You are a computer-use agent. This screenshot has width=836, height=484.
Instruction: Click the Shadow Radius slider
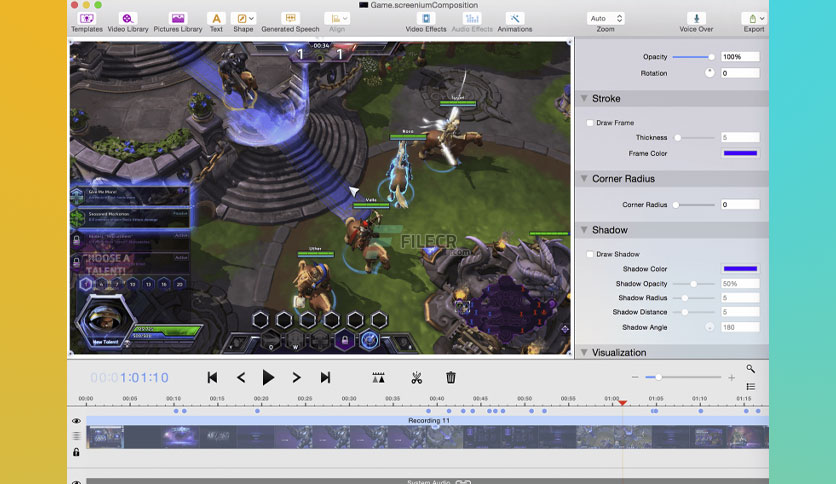click(694, 298)
